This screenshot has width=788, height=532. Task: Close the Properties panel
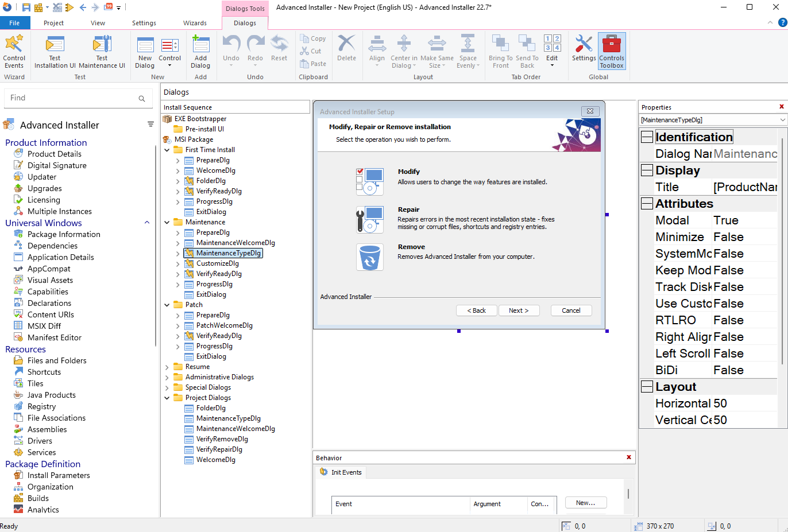pyautogui.click(x=782, y=107)
